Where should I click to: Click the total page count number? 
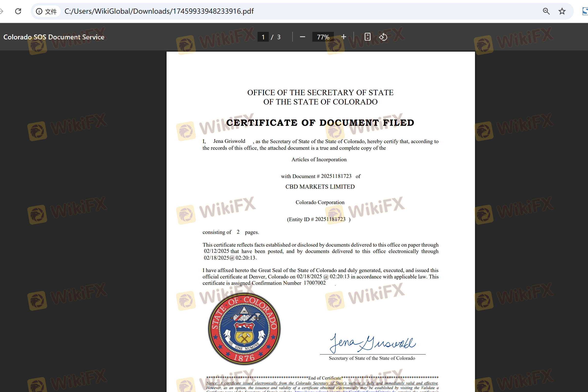point(279,37)
